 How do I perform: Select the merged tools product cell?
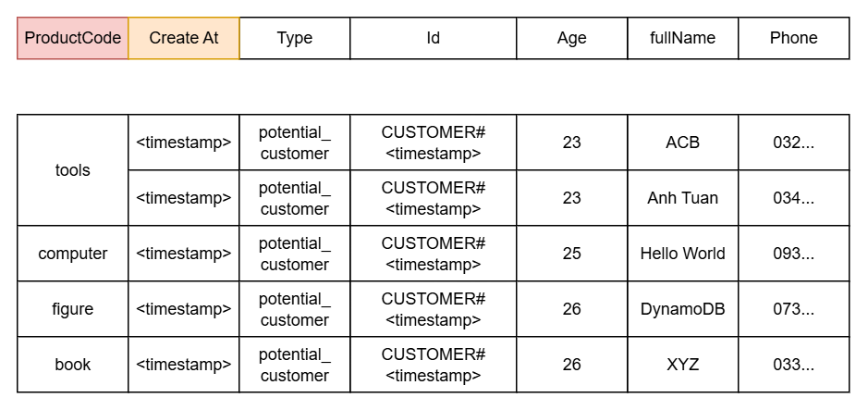(73, 170)
